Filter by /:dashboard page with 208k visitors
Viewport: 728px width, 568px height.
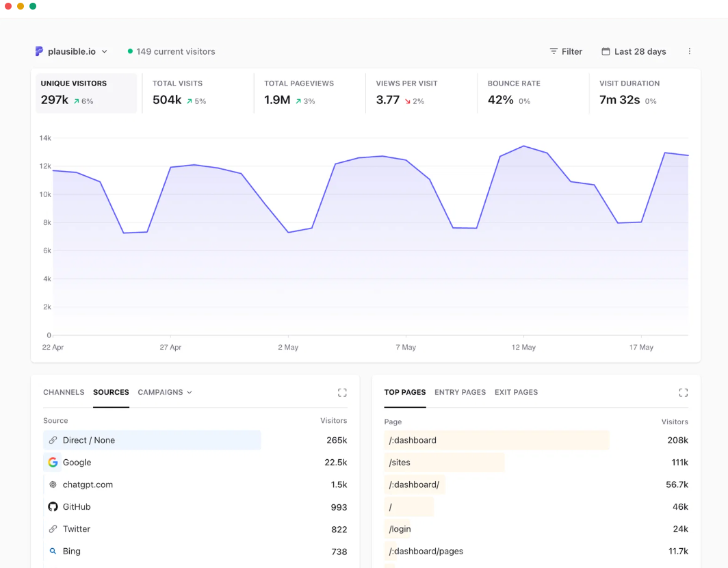(x=413, y=440)
